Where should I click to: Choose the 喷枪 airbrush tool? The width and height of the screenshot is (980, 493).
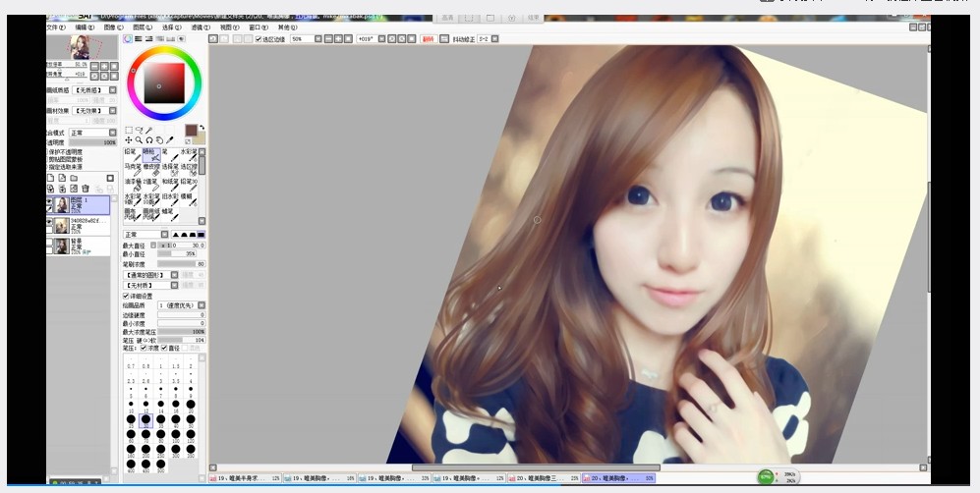[151, 155]
